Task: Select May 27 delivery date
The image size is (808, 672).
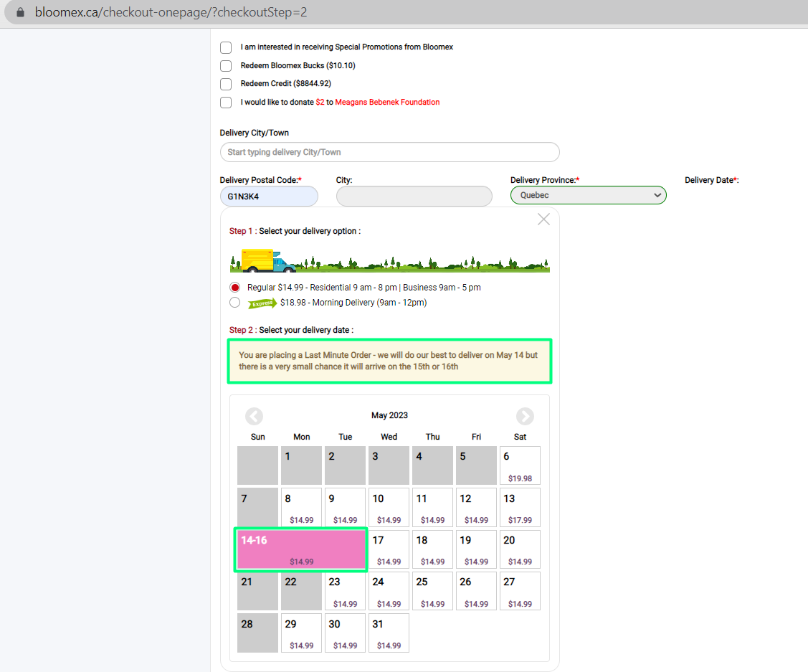Action: [520, 591]
